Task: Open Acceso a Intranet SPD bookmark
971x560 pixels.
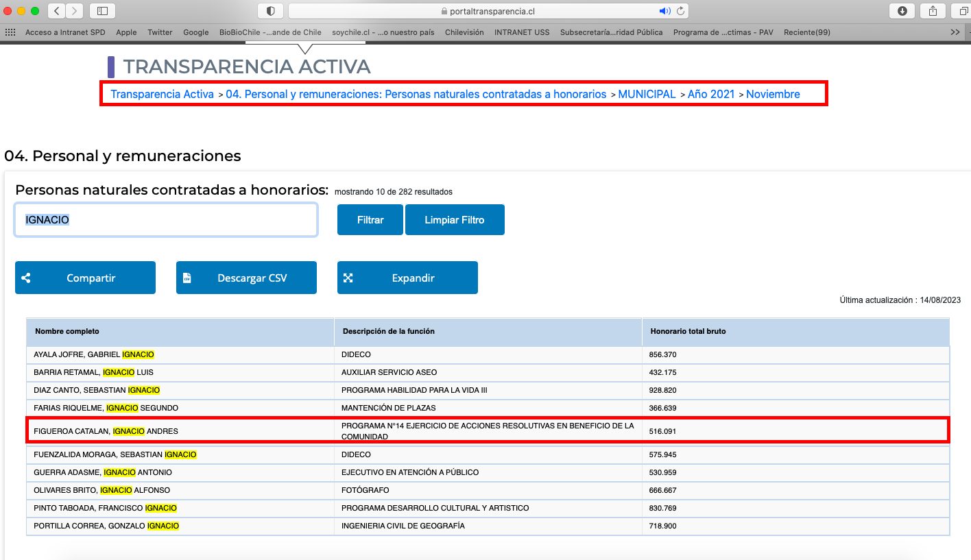Action: [65, 32]
